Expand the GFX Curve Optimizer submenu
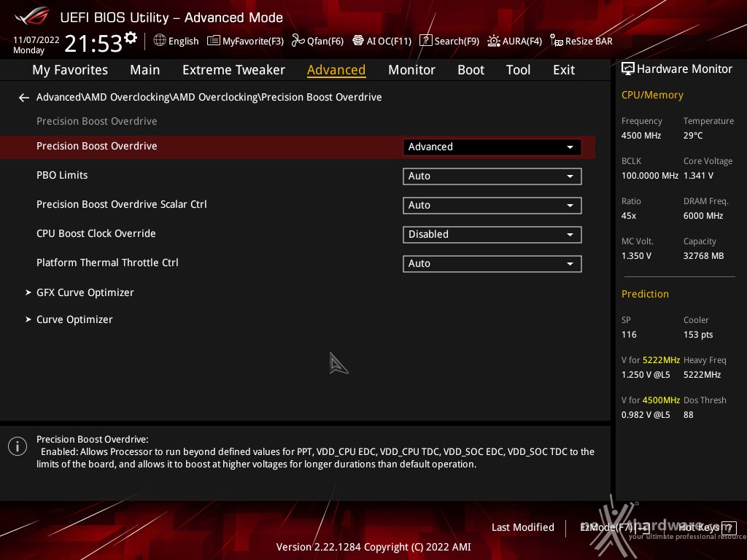747x560 pixels. 80,292
